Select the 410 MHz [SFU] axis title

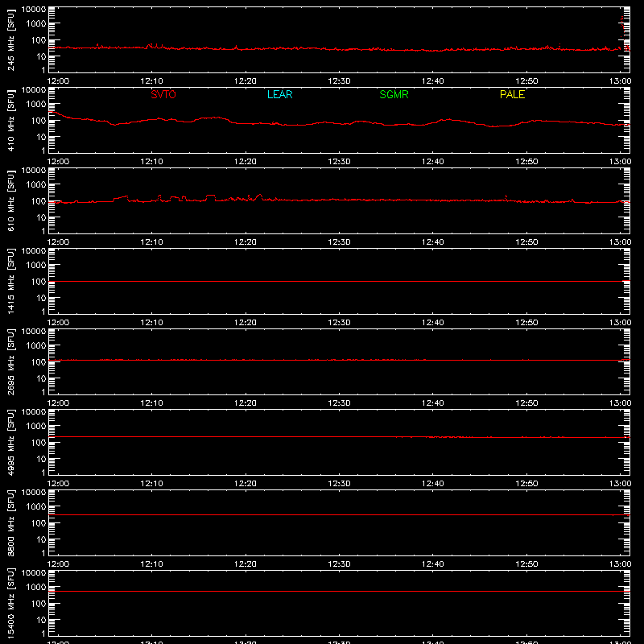pyautogui.click(x=10, y=120)
